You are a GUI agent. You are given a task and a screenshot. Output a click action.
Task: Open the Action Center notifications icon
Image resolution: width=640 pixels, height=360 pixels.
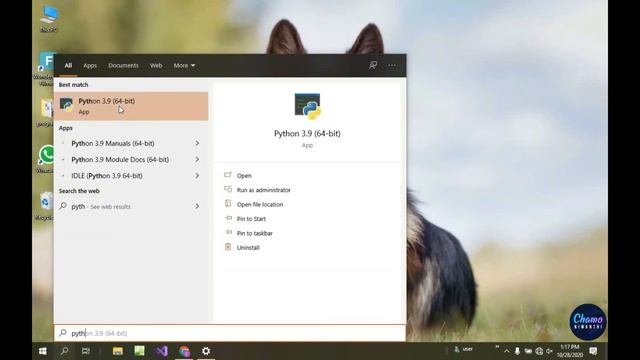593,351
